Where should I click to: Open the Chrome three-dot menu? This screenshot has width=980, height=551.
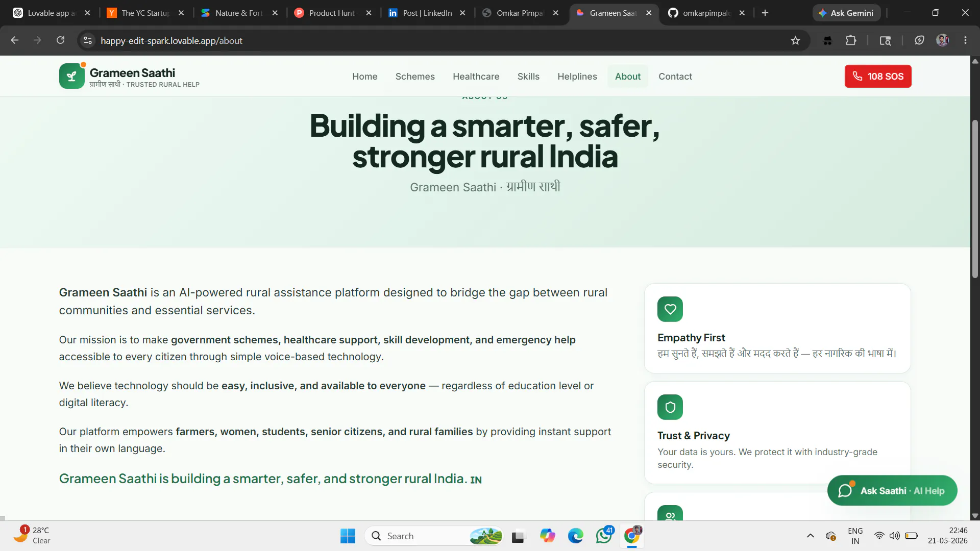pos(965,40)
